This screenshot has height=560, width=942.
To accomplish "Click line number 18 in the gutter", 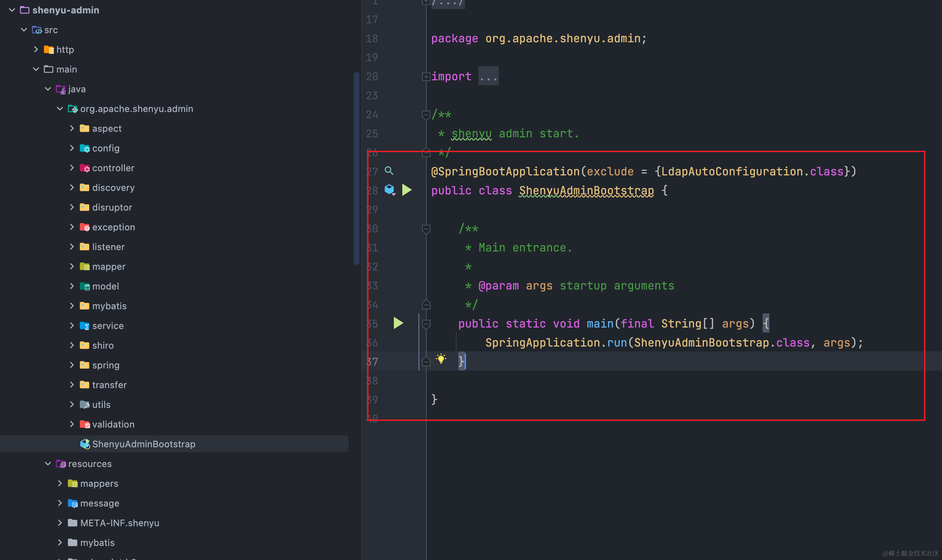I will click(372, 38).
